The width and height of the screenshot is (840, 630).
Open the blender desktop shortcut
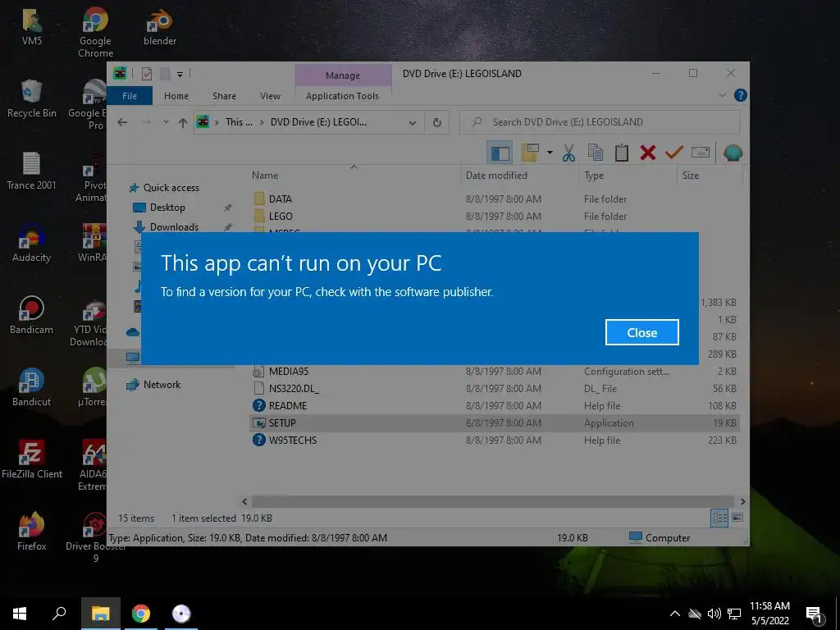[x=160, y=27]
